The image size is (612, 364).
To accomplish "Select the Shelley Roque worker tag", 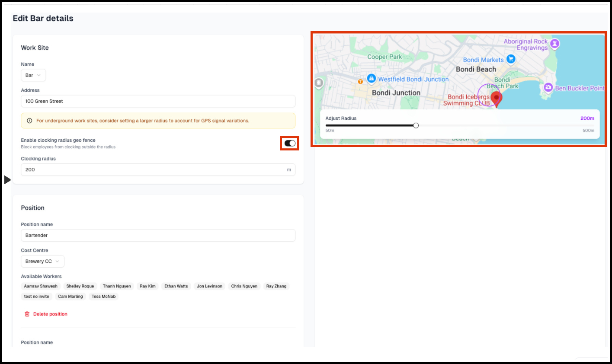I will click(x=80, y=286).
